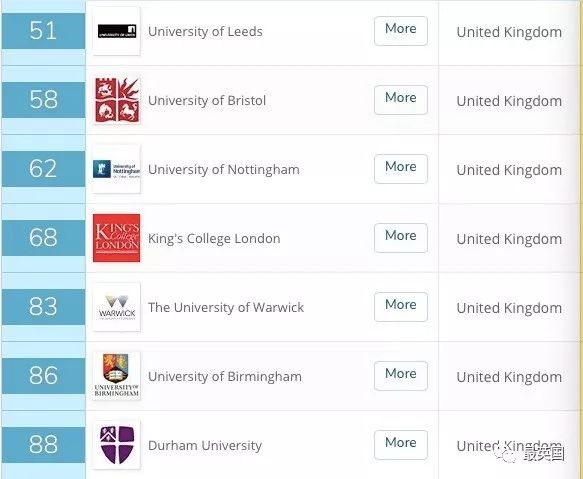This screenshot has width=583, height=479.
Task: Open the University of Leeds name link
Action: point(205,32)
